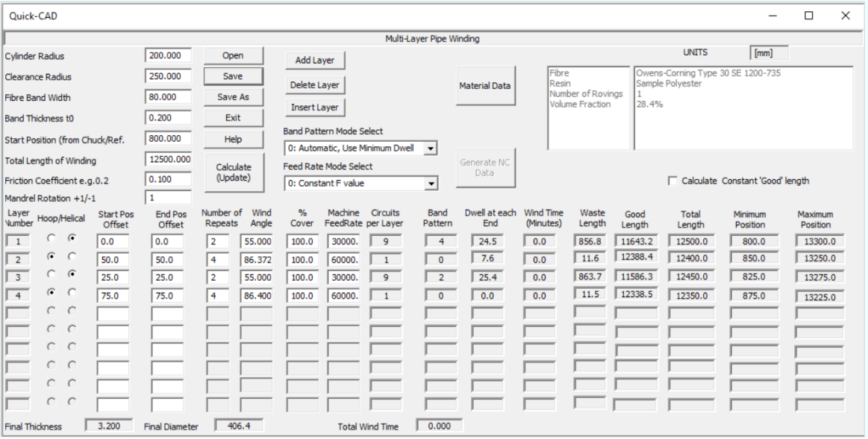Edit the Start Position field
The width and height of the screenshot is (868, 439).
click(x=168, y=138)
